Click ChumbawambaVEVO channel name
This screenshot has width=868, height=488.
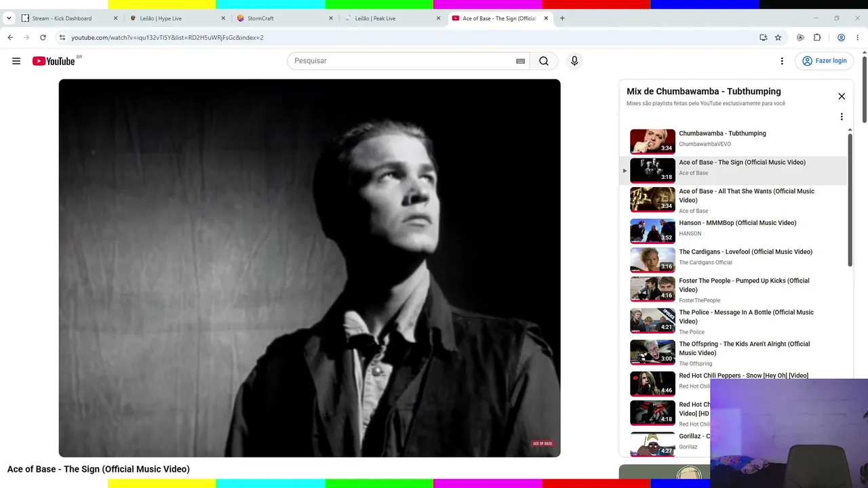point(705,144)
